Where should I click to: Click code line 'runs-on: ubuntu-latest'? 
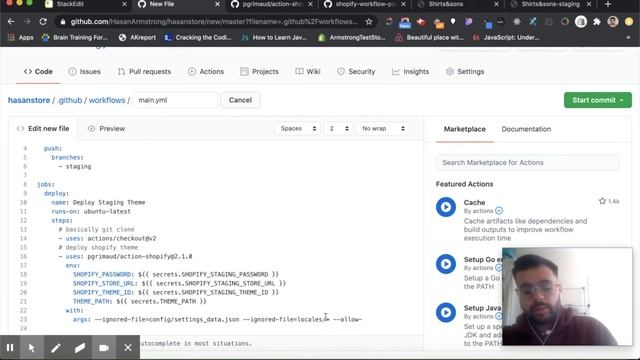point(91,211)
